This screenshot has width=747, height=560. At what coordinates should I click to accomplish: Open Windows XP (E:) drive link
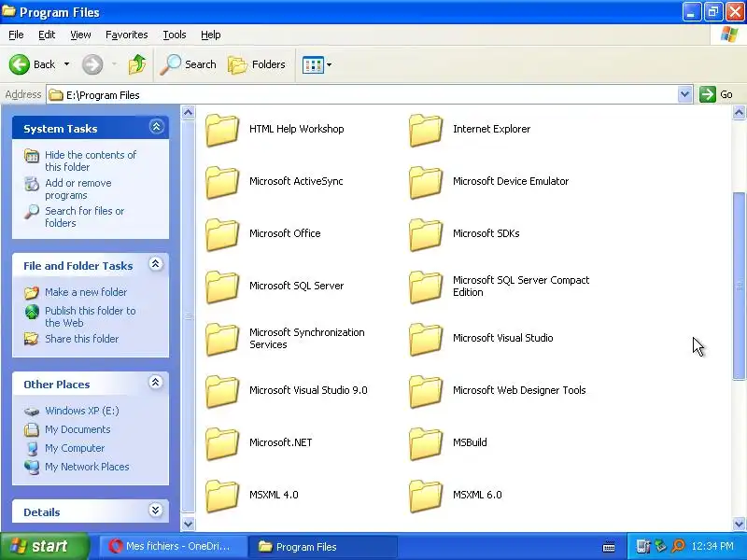[x=82, y=411]
